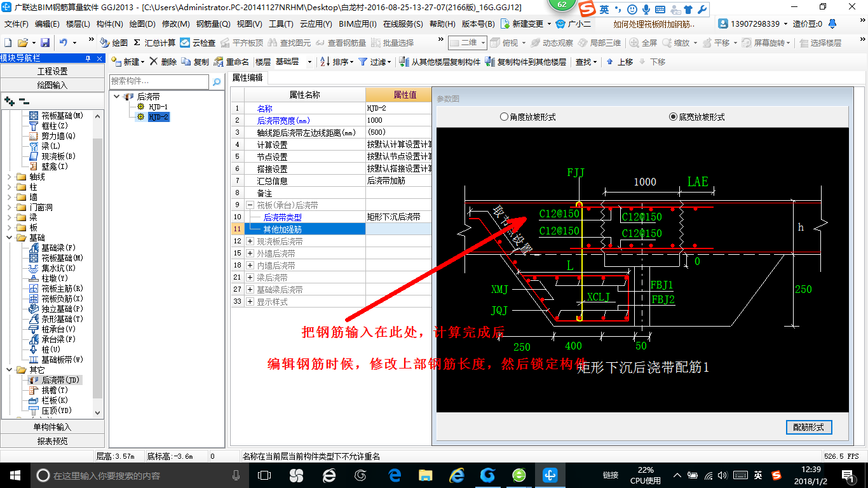868x488 pixels.
Task: Click the Undo arrow icon
Action: point(64,43)
